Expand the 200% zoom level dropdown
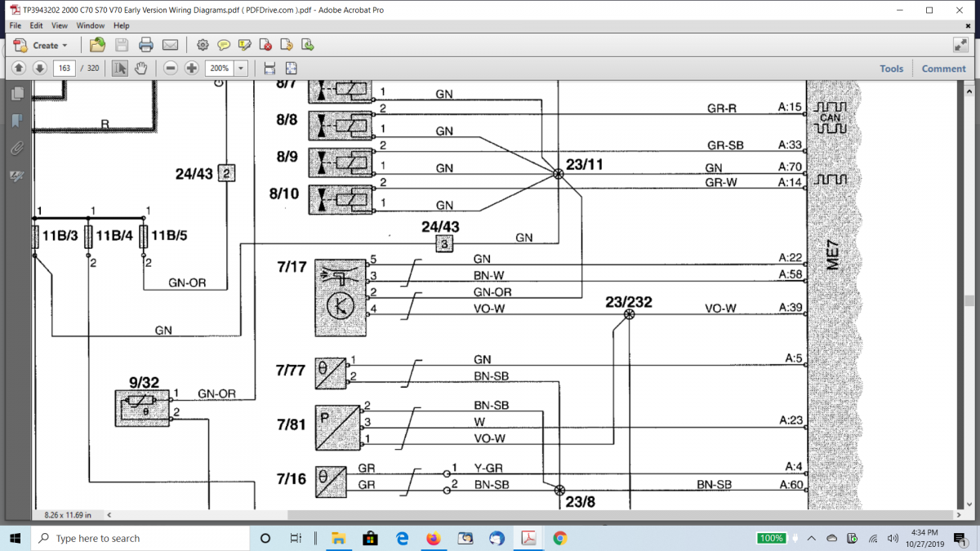This screenshot has width=980, height=551. (241, 69)
